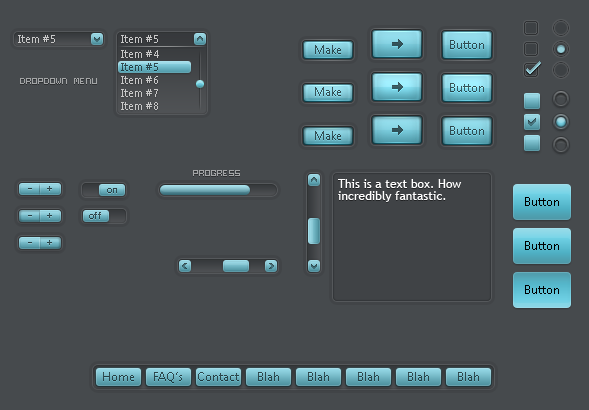Switch off the toggle labeled on
The height and width of the screenshot is (410, 589).
[x=104, y=190]
